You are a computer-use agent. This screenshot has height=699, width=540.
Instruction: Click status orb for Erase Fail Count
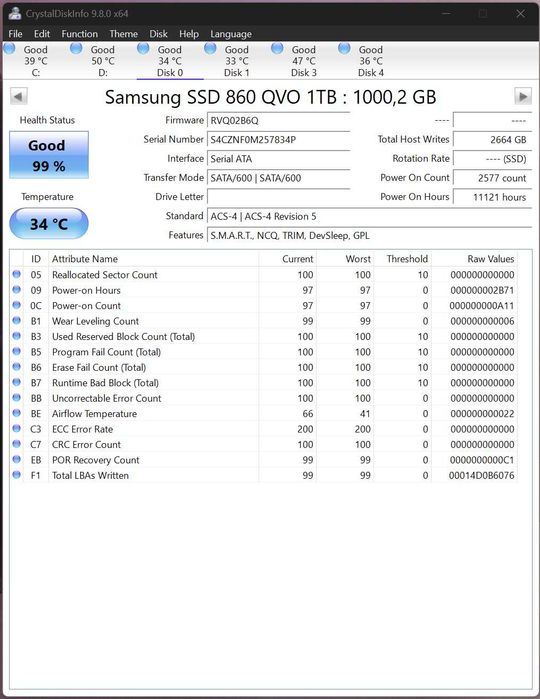[x=17, y=367]
